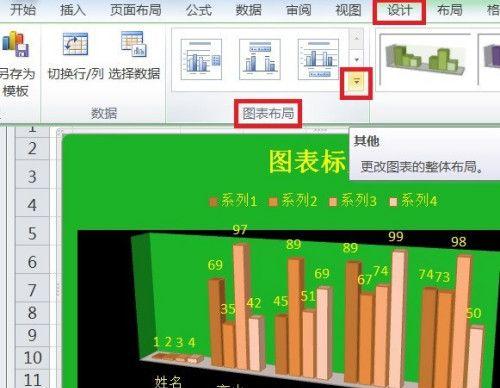Click legend entry 系列1
500x388 pixels.
coord(239,200)
